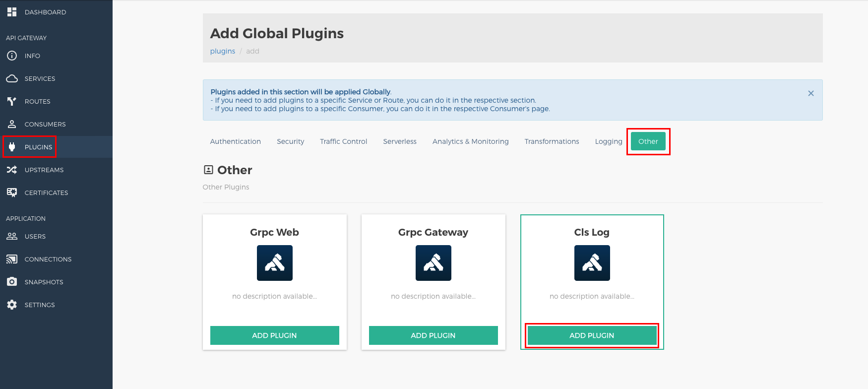This screenshot has width=868, height=389.
Task: Navigate to Routes
Action: tap(56, 101)
